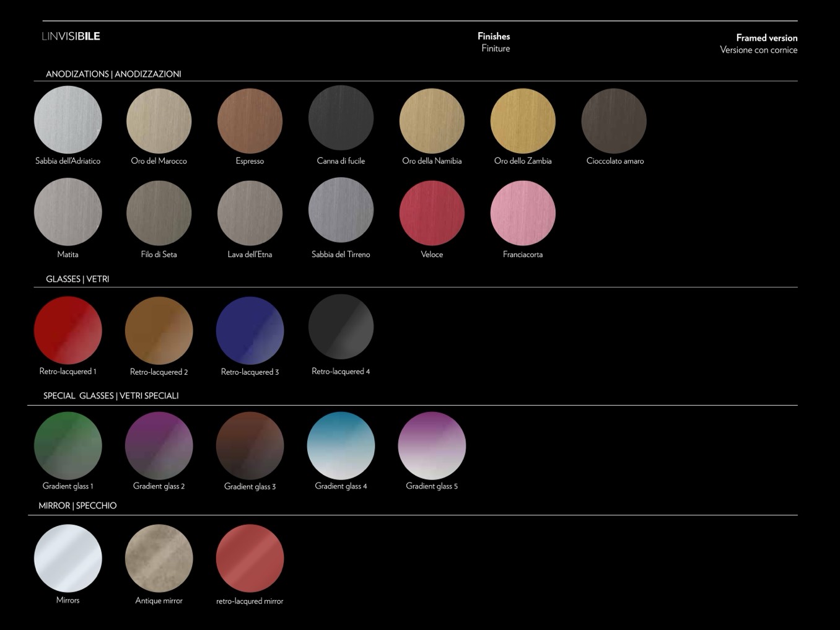
Task: Choose the Retro-lacquered 1 red glass
Action: coord(68,330)
